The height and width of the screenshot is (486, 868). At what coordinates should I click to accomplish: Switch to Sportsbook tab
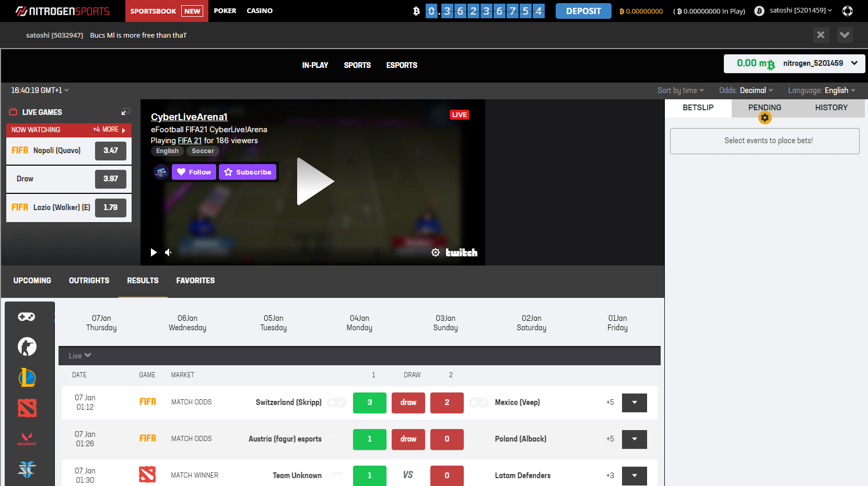point(167,11)
